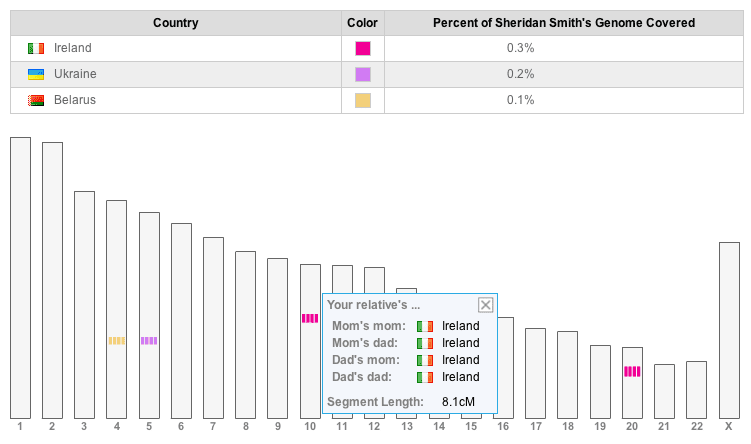Select the pink segment on chromosome 20
Viewport: 751px width, 444px height.
[632, 371]
